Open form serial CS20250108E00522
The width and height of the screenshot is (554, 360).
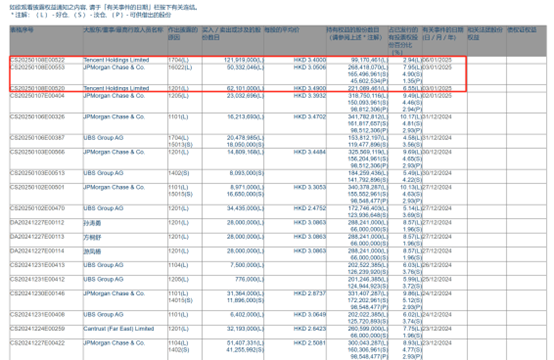(x=37, y=60)
